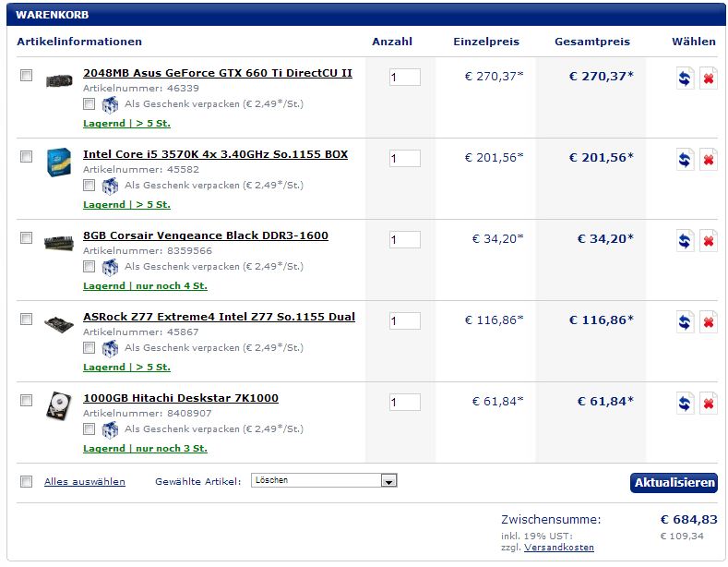Remove Hitachi Deskstar 7K1000 via the red X icon

pyautogui.click(x=709, y=404)
